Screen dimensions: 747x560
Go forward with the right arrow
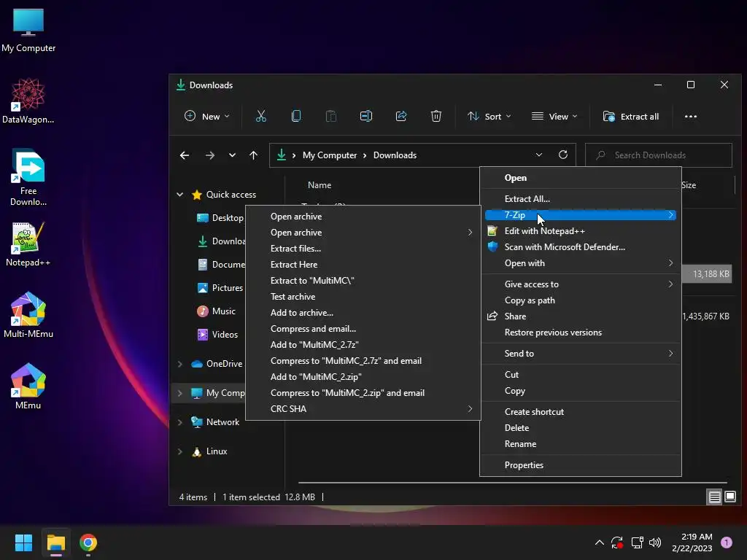click(209, 155)
